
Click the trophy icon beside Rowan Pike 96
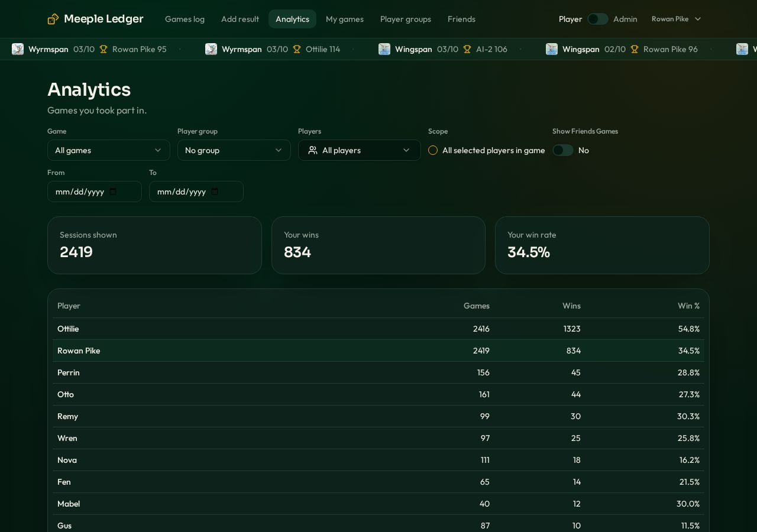[635, 49]
